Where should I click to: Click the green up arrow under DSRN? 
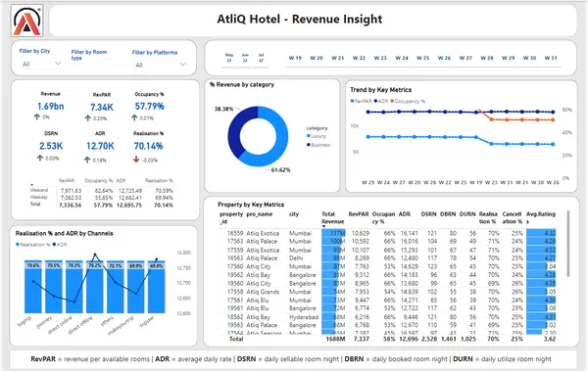(40, 158)
